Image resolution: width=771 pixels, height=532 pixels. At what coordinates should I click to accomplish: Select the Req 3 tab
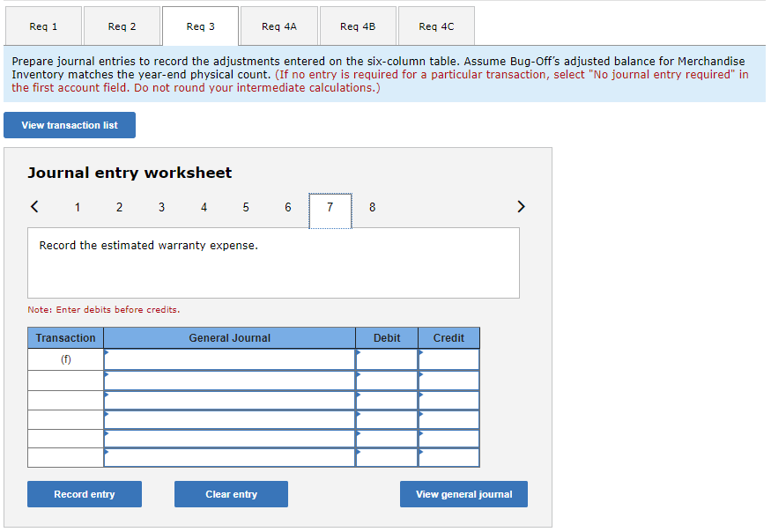click(200, 26)
